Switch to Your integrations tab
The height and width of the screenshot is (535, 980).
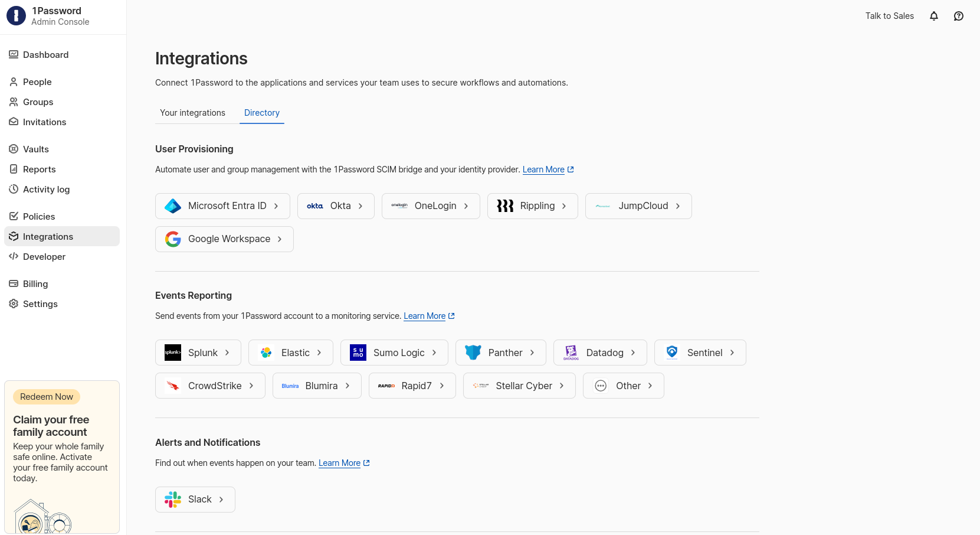point(192,113)
